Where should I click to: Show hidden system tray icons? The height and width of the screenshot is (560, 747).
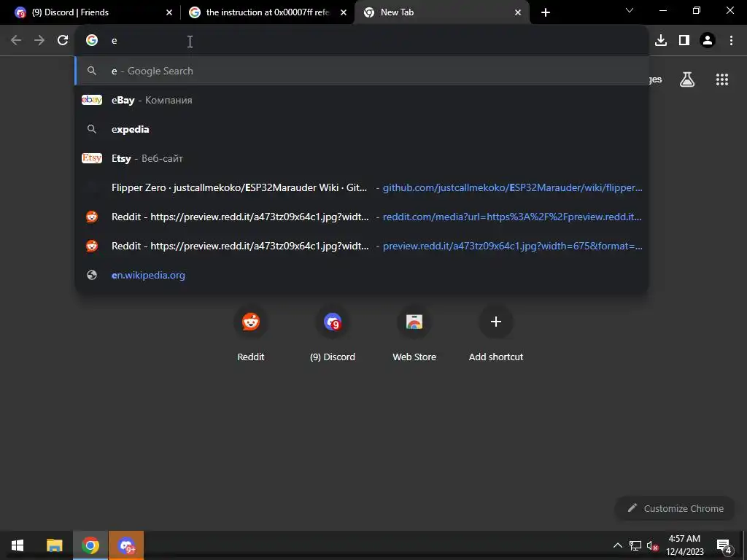(x=617, y=545)
